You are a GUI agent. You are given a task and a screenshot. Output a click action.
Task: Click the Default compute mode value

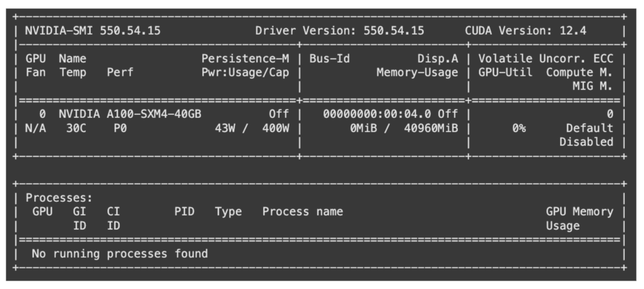pyautogui.click(x=589, y=128)
